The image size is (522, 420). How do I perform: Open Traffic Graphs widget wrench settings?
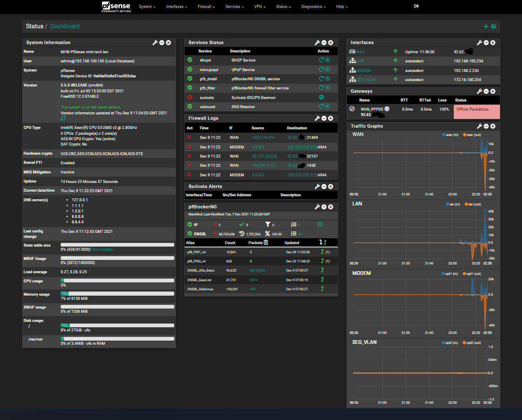(480, 126)
